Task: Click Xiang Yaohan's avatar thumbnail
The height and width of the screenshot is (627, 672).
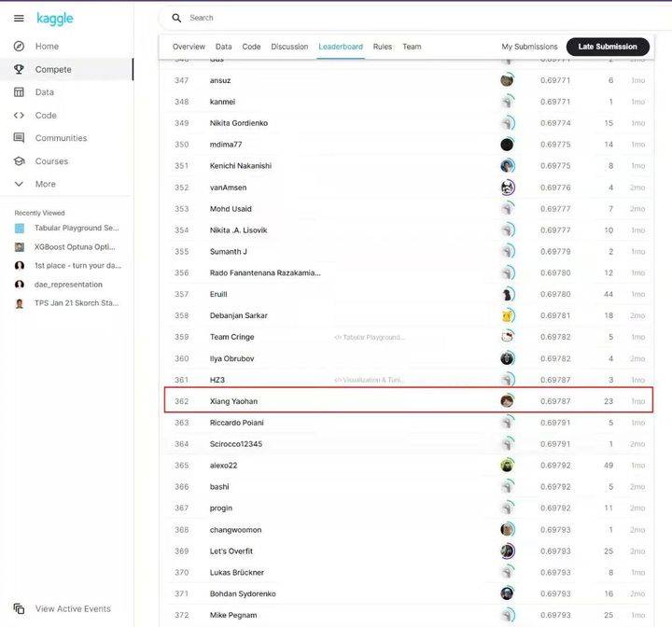Action: [507, 401]
